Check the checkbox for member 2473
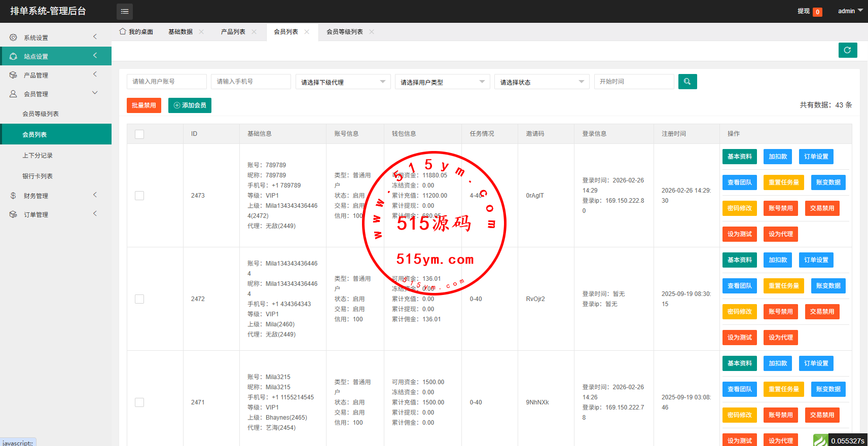Image resolution: width=868 pixels, height=446 pixels. tap(139, 196)
